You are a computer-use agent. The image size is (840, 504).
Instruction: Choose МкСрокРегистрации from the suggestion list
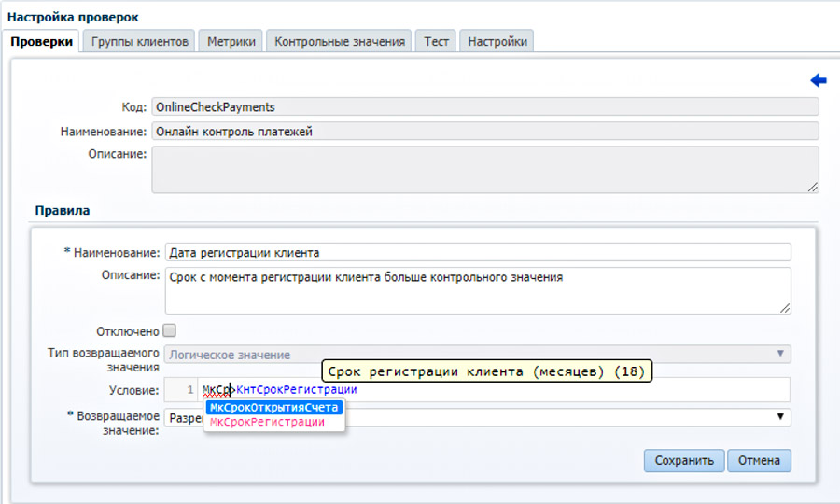click(267, 422)
